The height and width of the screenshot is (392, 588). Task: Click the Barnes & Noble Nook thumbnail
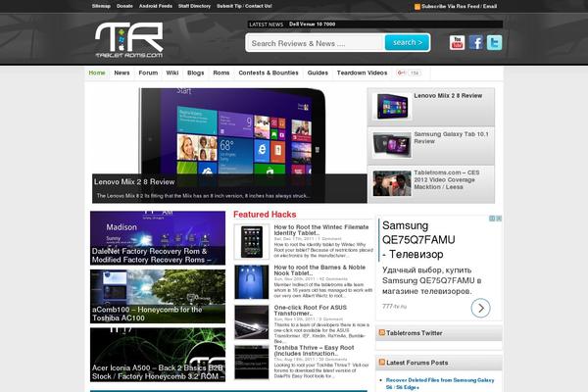point(252,281)
